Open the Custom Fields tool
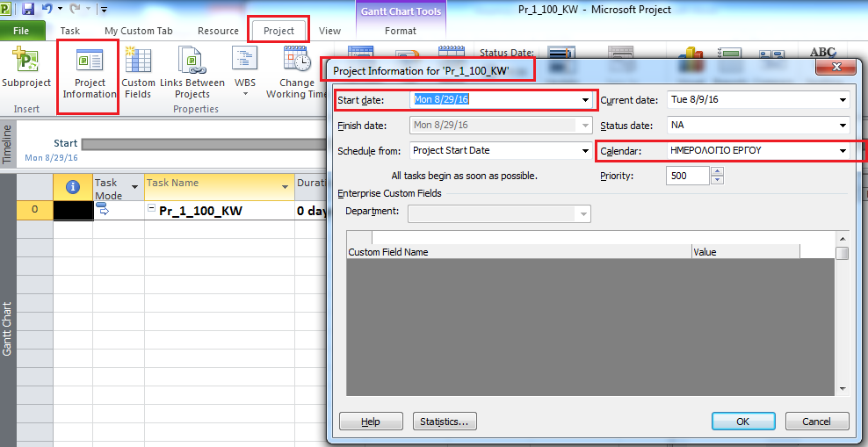The height and width of the screenshot is (447, 868). [137, 61]
